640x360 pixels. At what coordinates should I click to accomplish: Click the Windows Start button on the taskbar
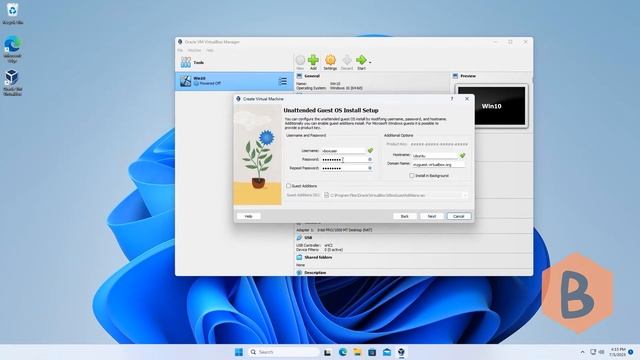click(x=239, y=352)
